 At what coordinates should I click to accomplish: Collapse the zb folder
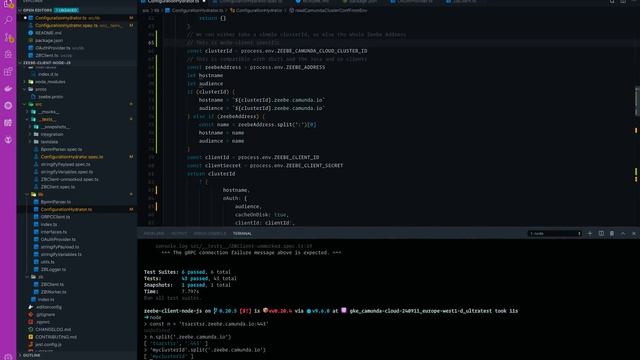pyautogui.click(x=40, y=277)
